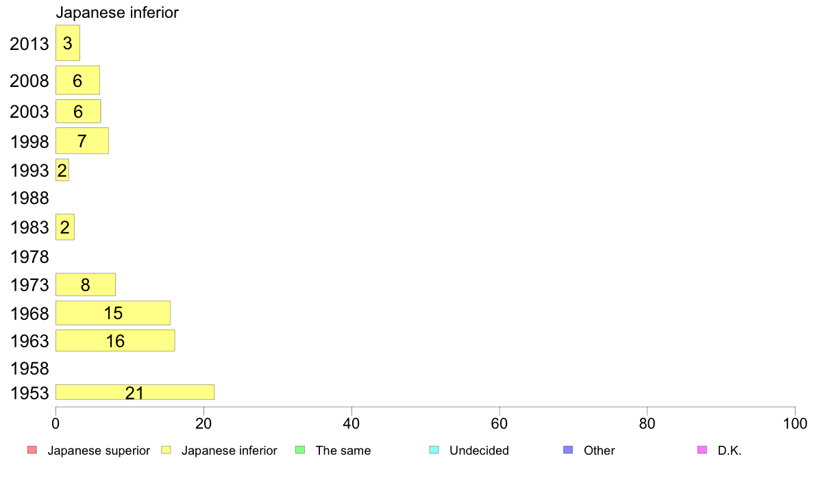Click the Japanese inferior chart title

click(x=117, y=12)
